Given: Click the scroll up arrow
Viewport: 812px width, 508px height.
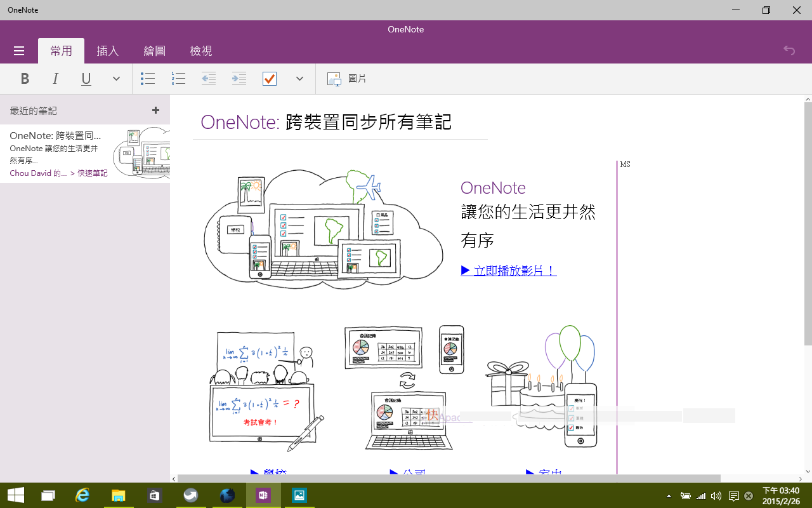Looking at the screenshot, I should tap(808, 100).
